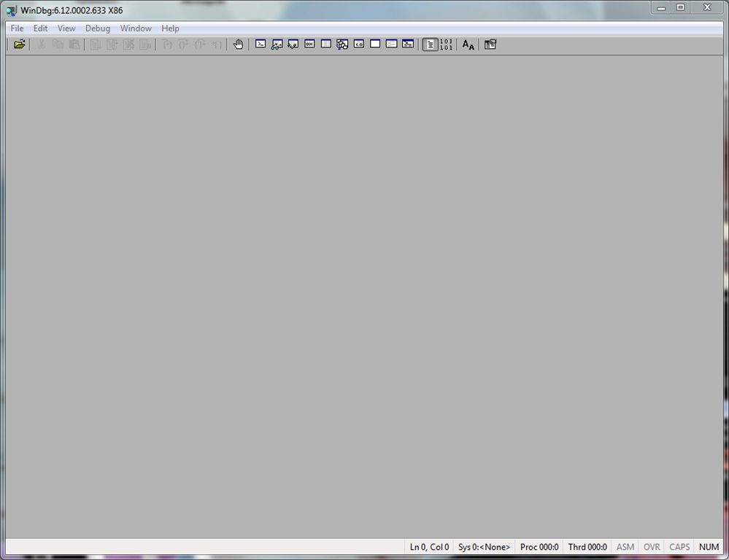Open the Help menu
Image resolution: width=729 pixels, height=560 pixels.
170,28
